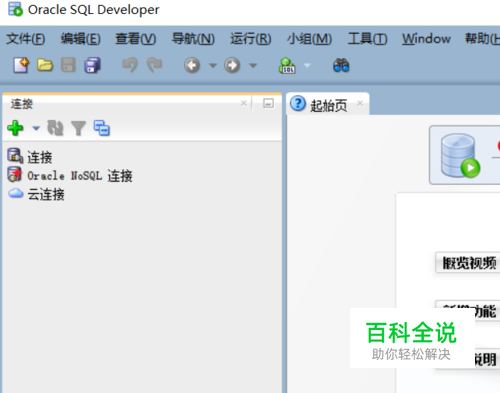Click the Save All icon
The width and height of the screenshot is (500, 393).
92,65
